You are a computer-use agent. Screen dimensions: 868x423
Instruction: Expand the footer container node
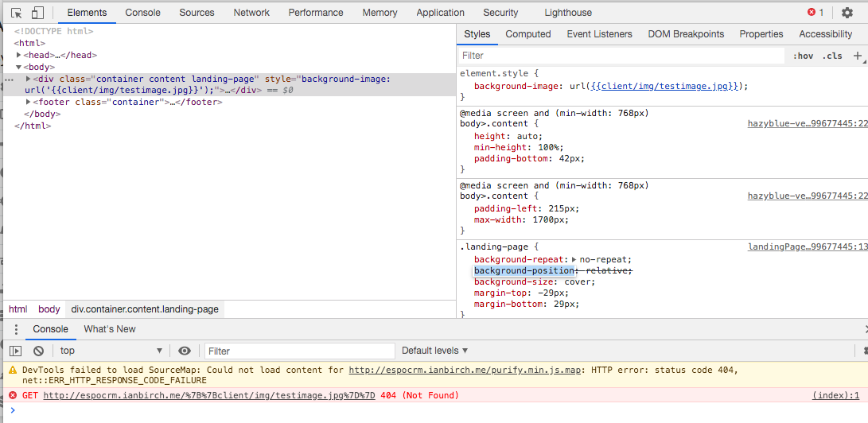pyautogui.click(x=29, y=102)
